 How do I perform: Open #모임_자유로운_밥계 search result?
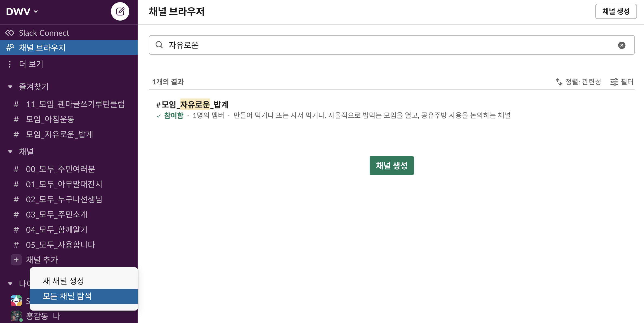pyautogui.click(x=192, y=104)
